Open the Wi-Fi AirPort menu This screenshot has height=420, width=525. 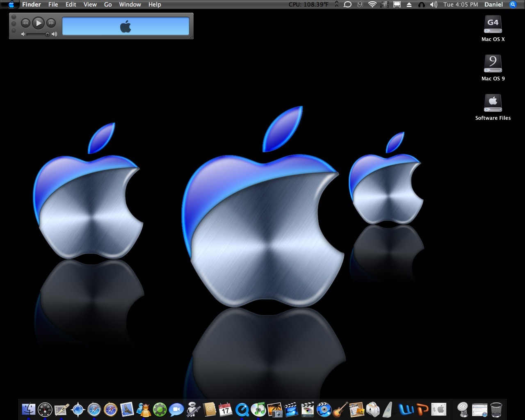[372, 5]
